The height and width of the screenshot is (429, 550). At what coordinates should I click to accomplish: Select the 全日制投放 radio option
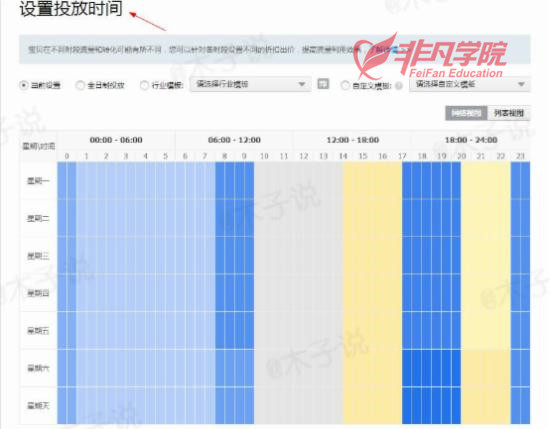click(x=80, y=85)
